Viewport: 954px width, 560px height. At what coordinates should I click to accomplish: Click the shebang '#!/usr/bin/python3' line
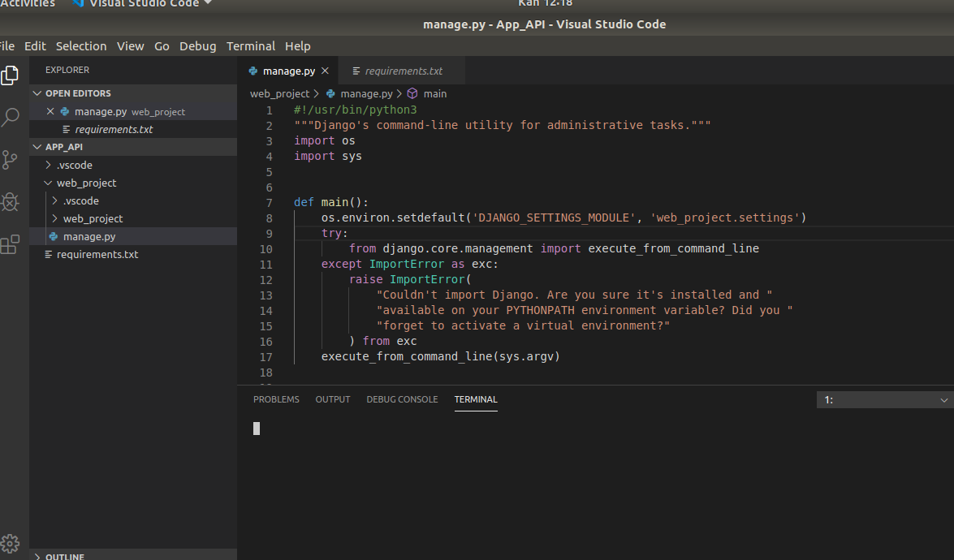click(x=356, y=110)
